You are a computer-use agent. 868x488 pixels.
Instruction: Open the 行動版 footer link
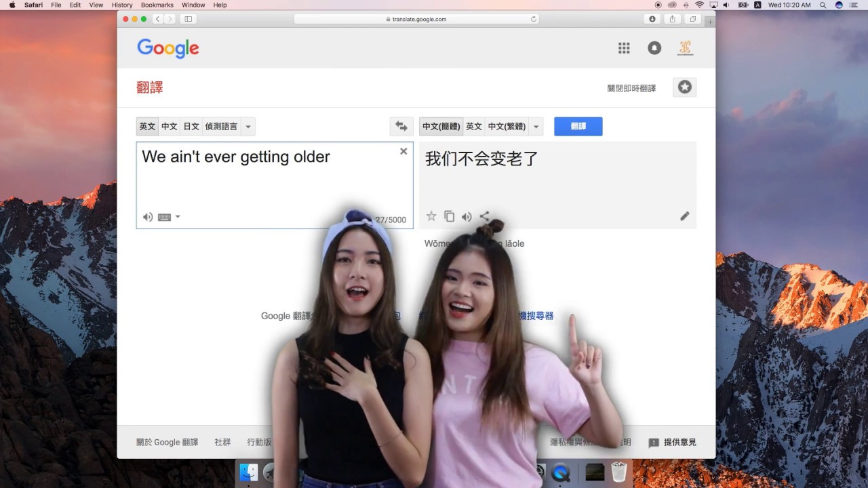(259, 442)
